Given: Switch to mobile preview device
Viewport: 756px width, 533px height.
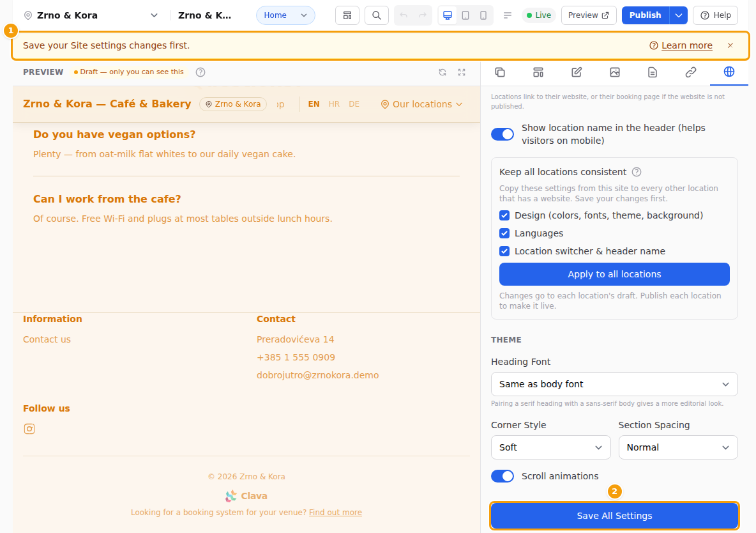Looking at the screenshot, I should [483, 15].
